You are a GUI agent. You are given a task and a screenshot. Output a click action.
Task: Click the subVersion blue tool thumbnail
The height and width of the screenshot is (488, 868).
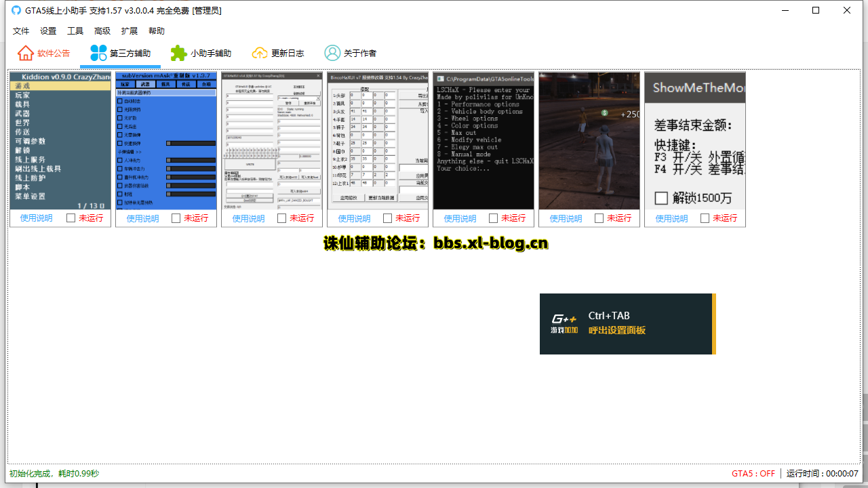tap(166, 141)
